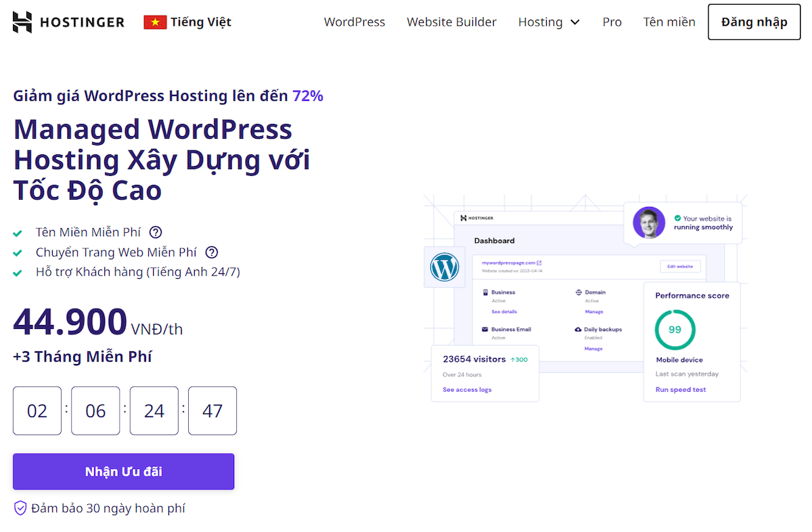Click the 72% discount text
The image size is (812, 532).
click(x=308, y=96)
